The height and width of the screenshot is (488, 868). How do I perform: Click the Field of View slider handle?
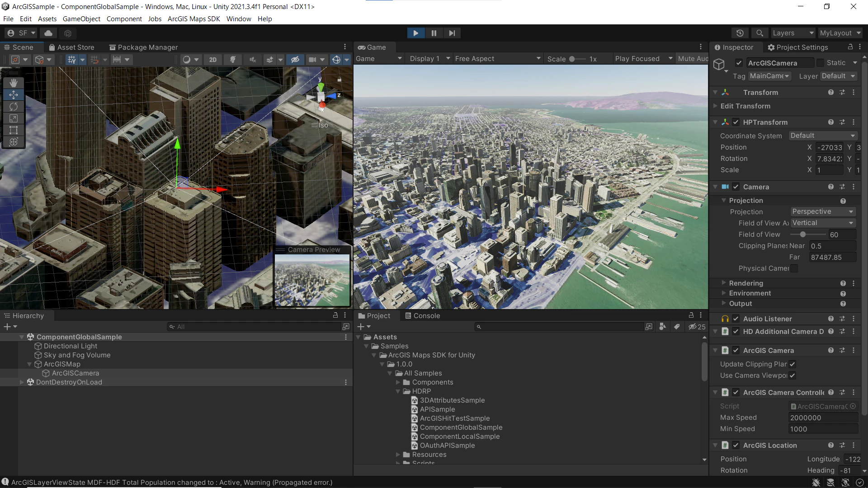[803, 235]
